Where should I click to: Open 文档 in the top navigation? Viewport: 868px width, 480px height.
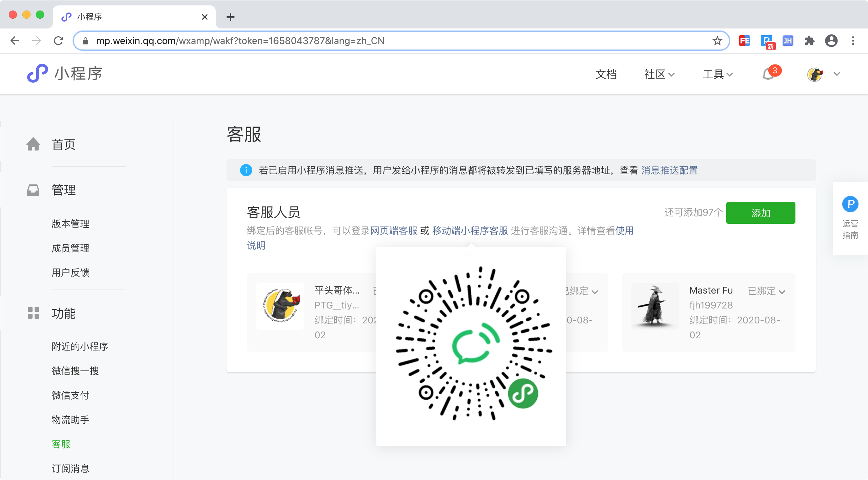[606, 74]
